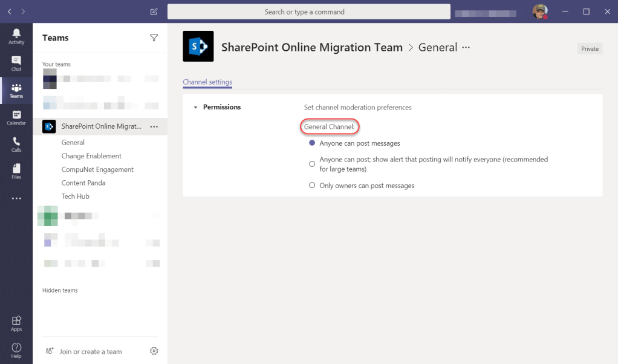Open the Change Enablement channel

point(91,156)
